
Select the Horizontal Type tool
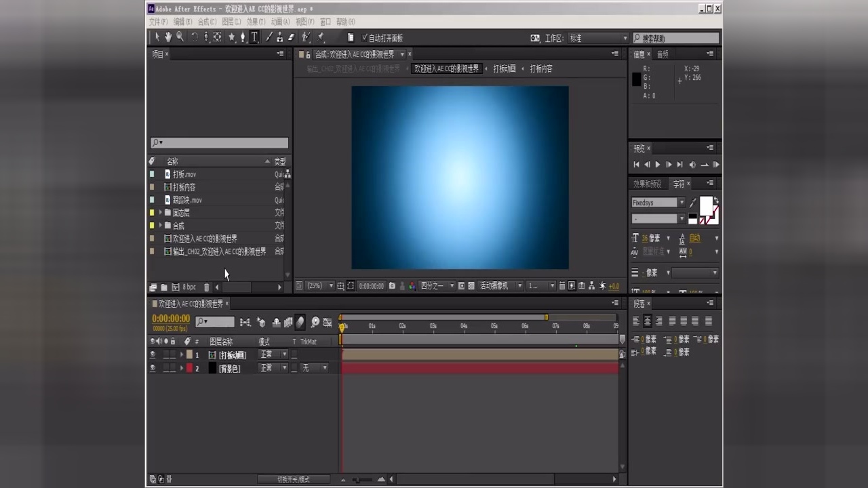pyautogui.click(x=254, y=37)
